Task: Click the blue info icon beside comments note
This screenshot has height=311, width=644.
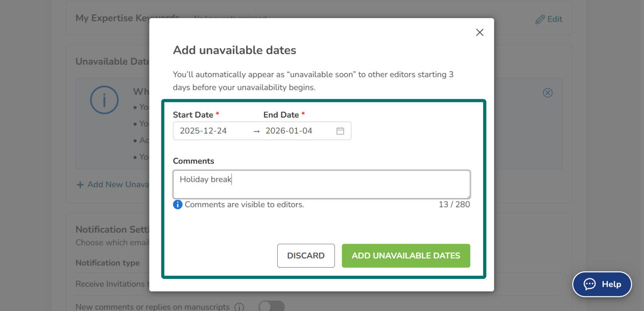Action: point(178,204)
